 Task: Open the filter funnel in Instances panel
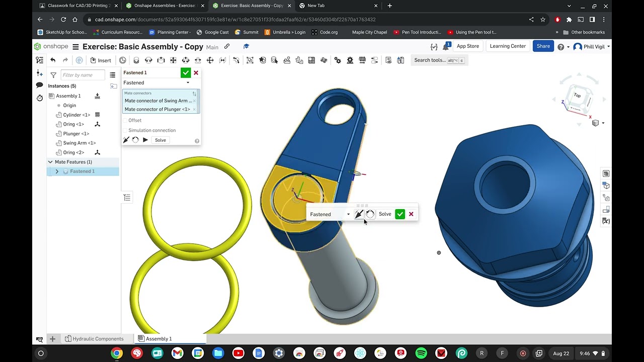coord(53,75)
